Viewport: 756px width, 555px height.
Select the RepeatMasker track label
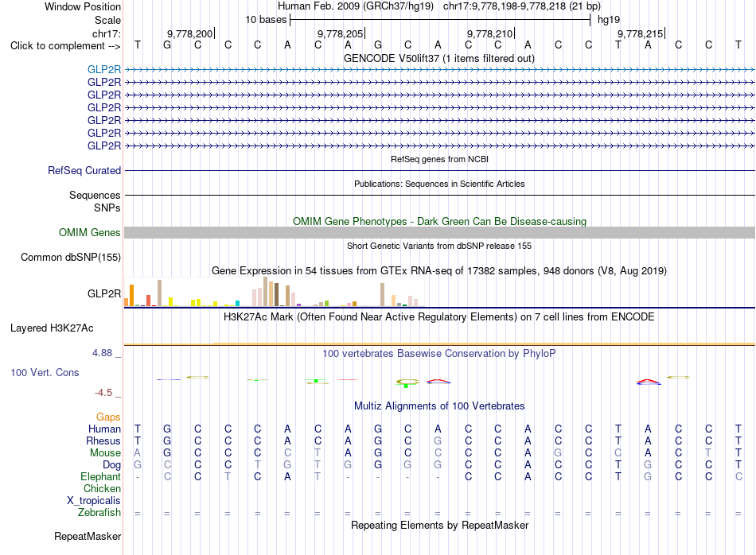[x=88, y=537]
